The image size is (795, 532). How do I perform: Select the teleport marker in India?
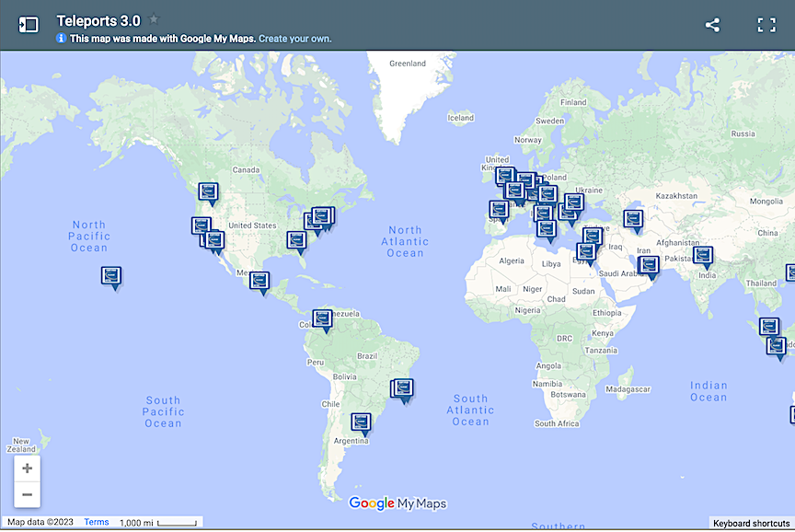[703, 255]
